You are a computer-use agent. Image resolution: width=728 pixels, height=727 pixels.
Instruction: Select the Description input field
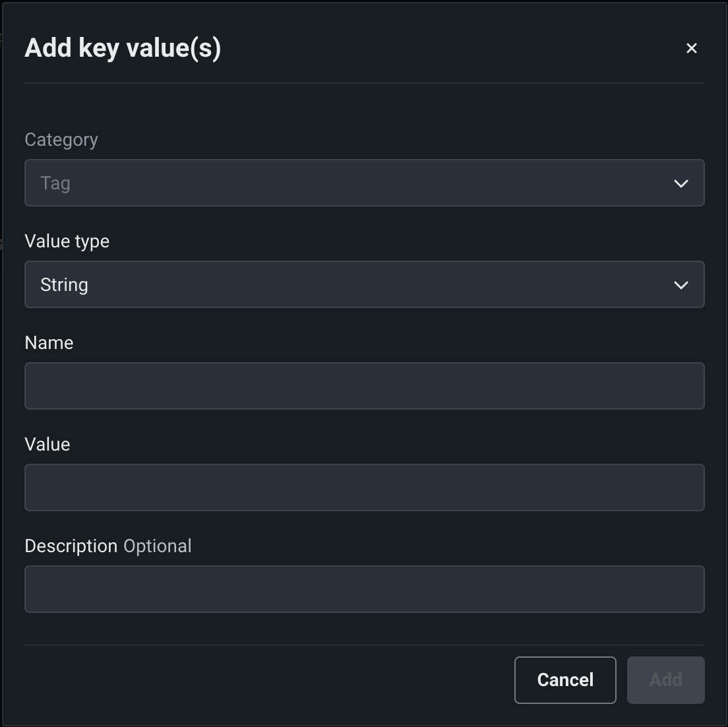click(x=364, y=589)
